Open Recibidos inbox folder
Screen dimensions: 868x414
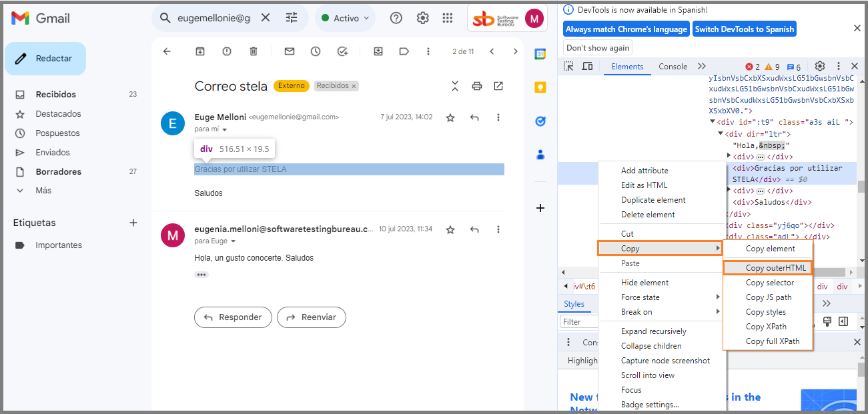(56, 95)
